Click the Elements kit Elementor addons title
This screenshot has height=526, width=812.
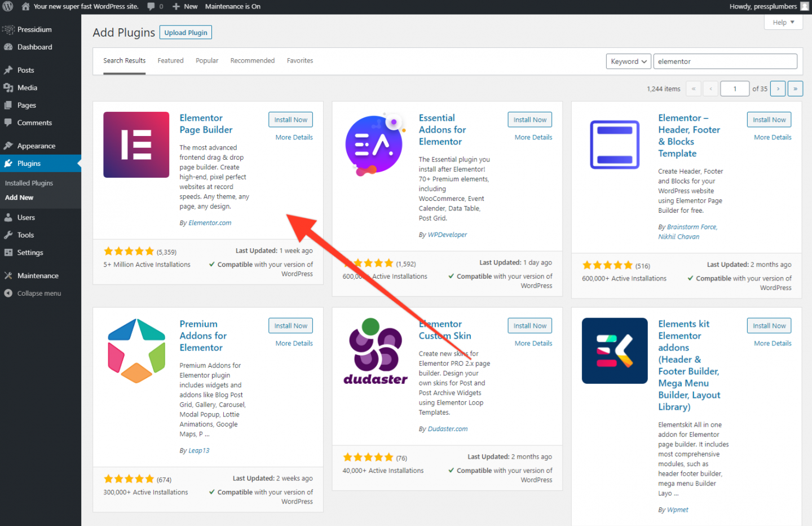[689, 365]
